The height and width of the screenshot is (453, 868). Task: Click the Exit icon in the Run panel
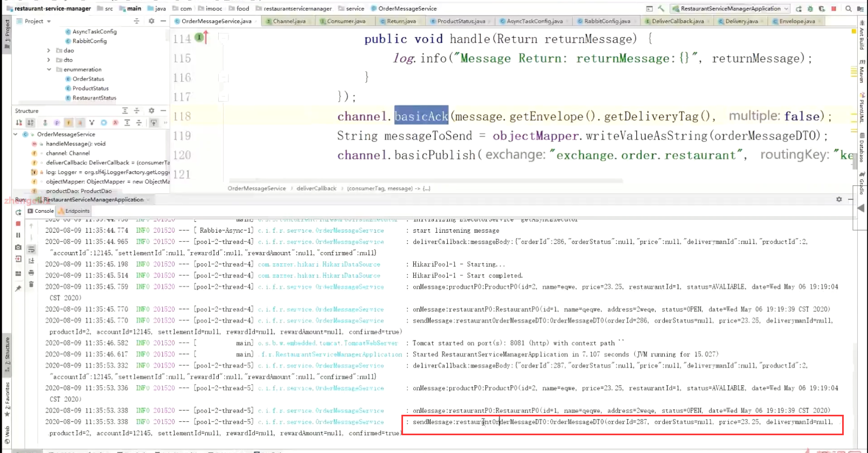pyautogui.click(x=18, y=259)
